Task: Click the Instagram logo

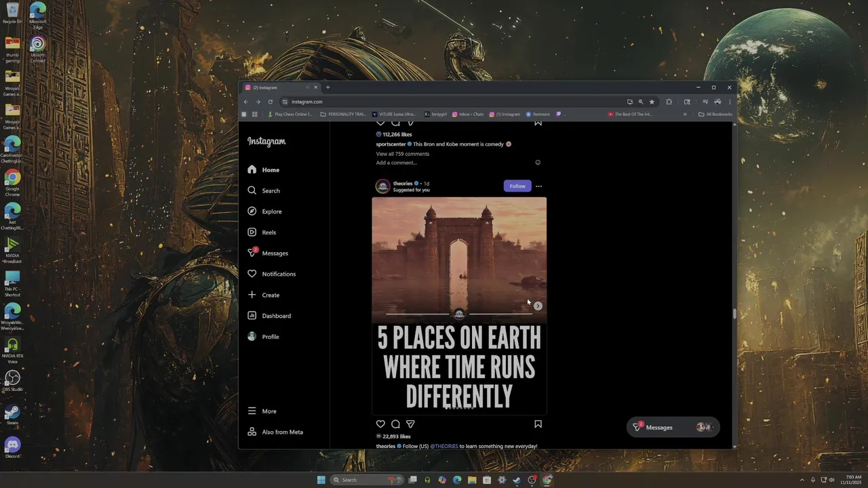Action: 267,142
